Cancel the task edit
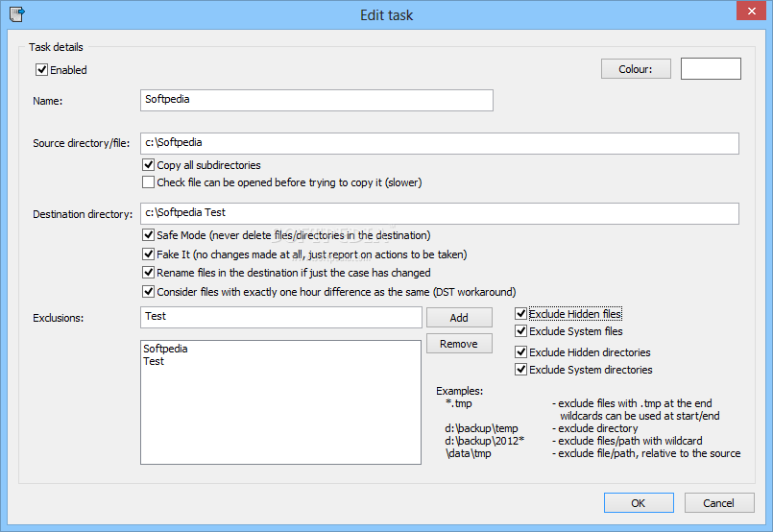Screen dimensions: 773x532 719,503
